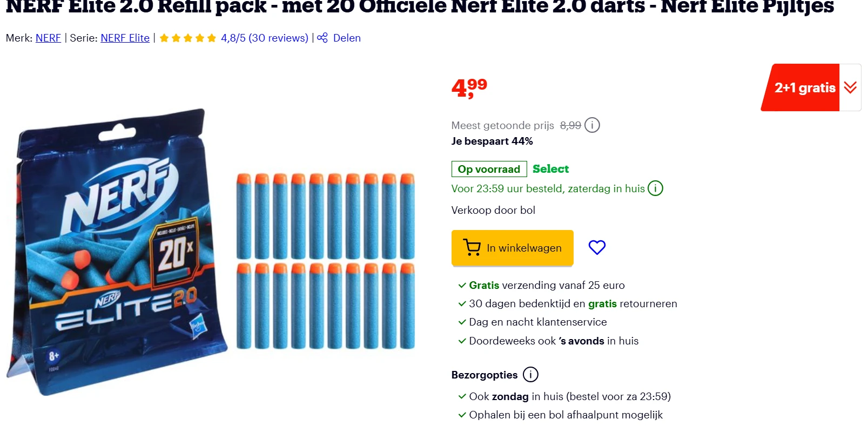This screenshot has width=868, height=426.
Task: Click the green Select logo
Action: 550,168
